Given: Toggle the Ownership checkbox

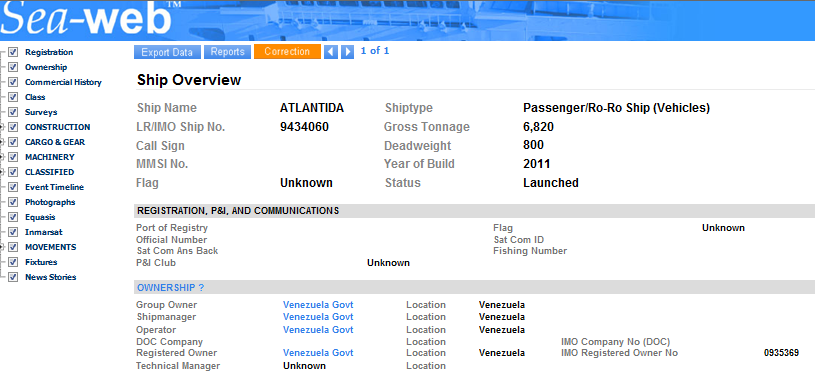Looking at the screenshot, I should click(x=14, y=68).
